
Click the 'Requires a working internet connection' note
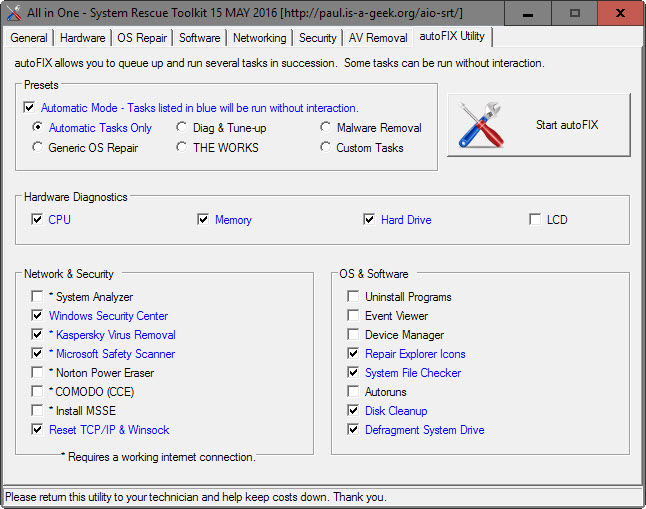[158, 457]
